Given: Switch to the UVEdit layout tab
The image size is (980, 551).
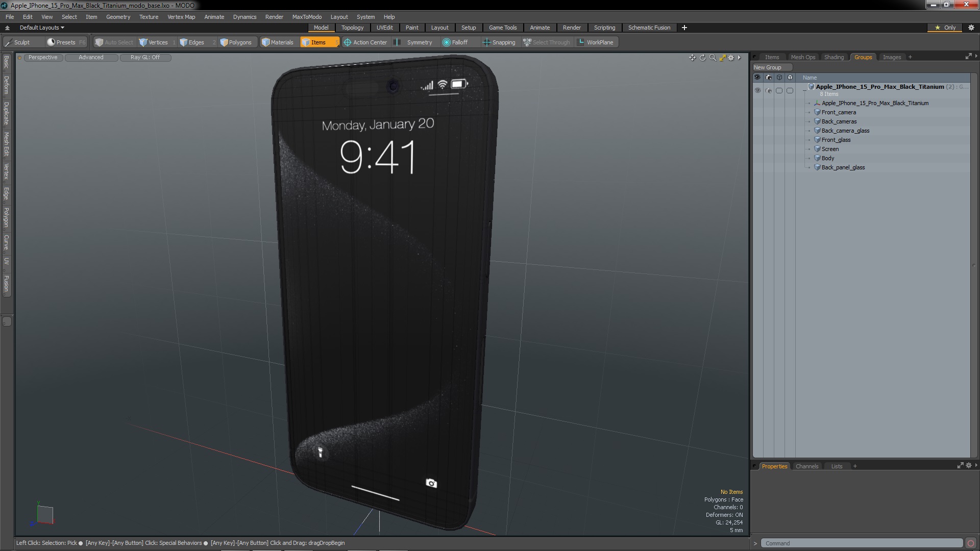Looking at the screenshot, I should [x=384, y=28].
